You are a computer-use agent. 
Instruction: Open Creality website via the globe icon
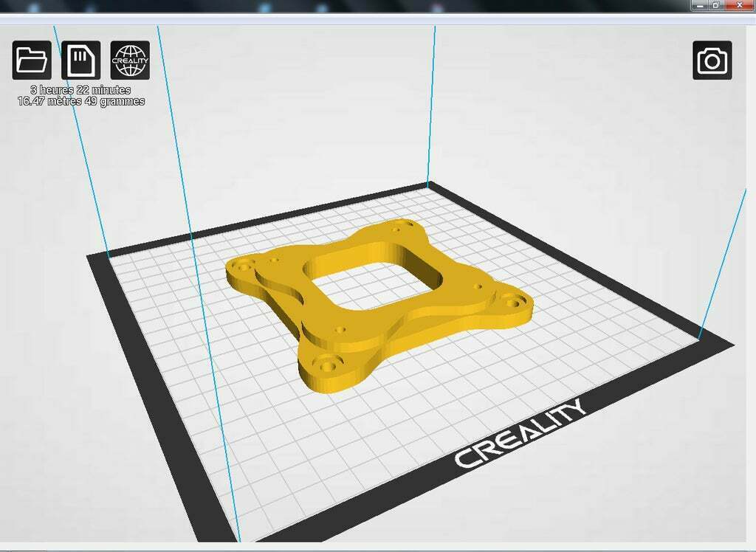tap(131, 59)
